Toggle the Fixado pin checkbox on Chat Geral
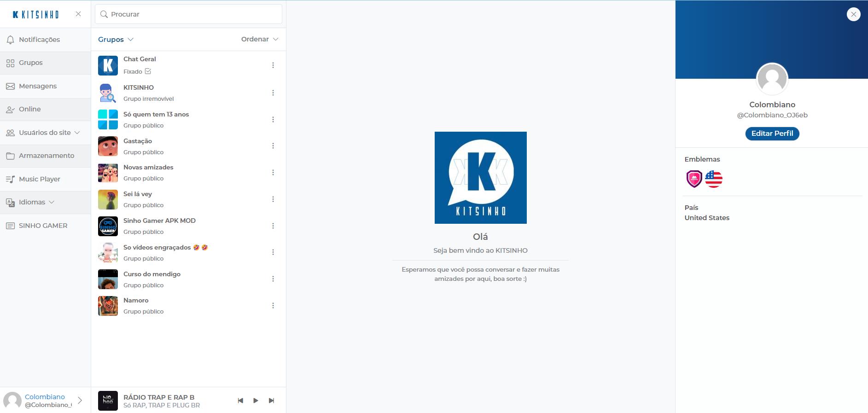868x413 pixels. (x=148, y=71)
